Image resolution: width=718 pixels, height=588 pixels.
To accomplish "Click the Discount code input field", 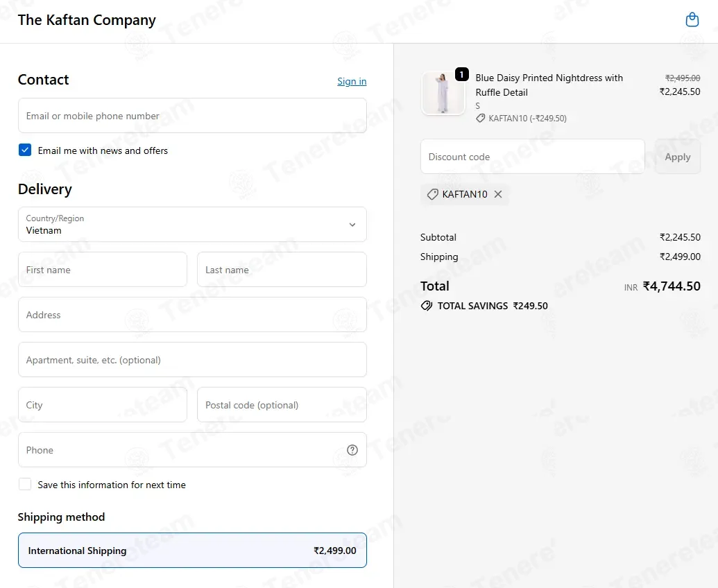I will (x=533, y=157).
